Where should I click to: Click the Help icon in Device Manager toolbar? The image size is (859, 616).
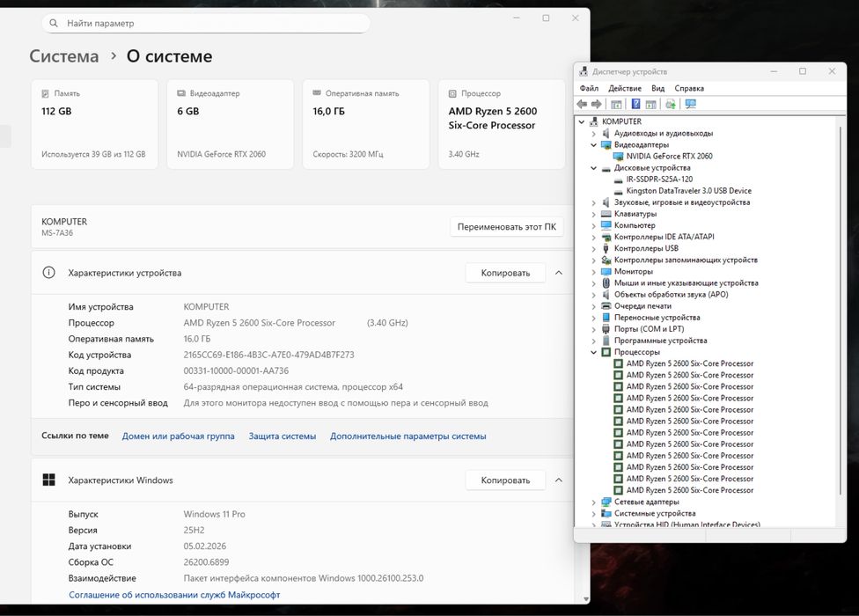(635, 104)
